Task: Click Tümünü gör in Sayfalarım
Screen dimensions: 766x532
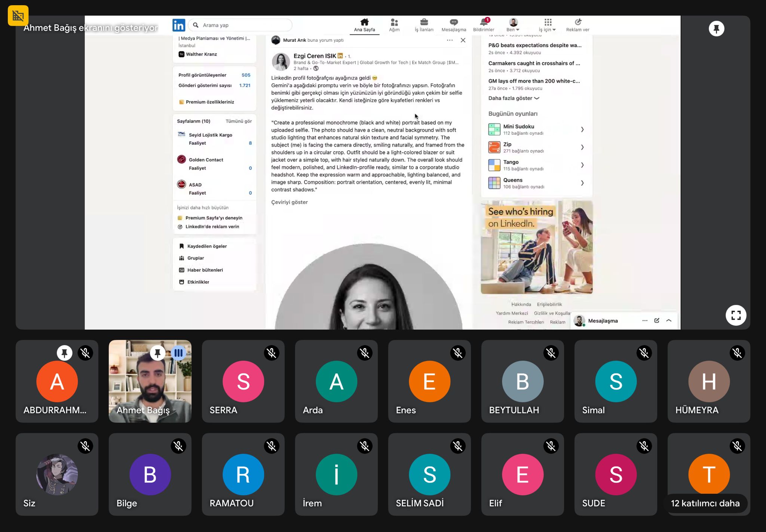Action: coord(238,121)
